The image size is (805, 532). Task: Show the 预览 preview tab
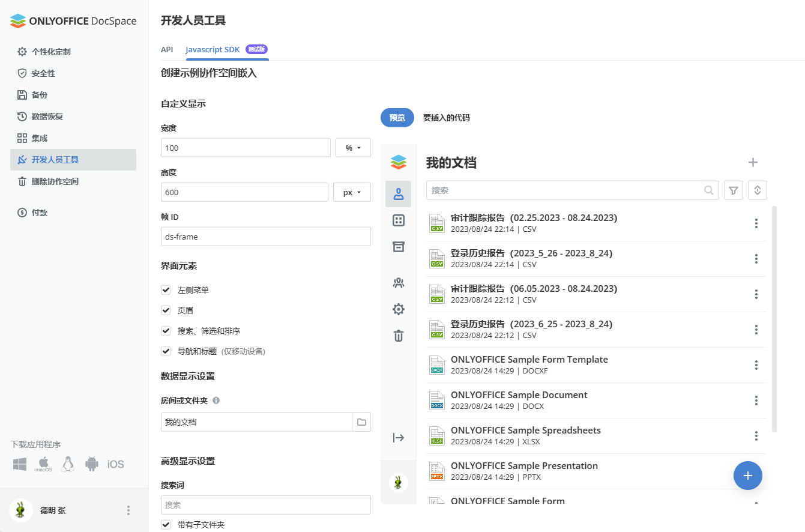click(397, 118)
